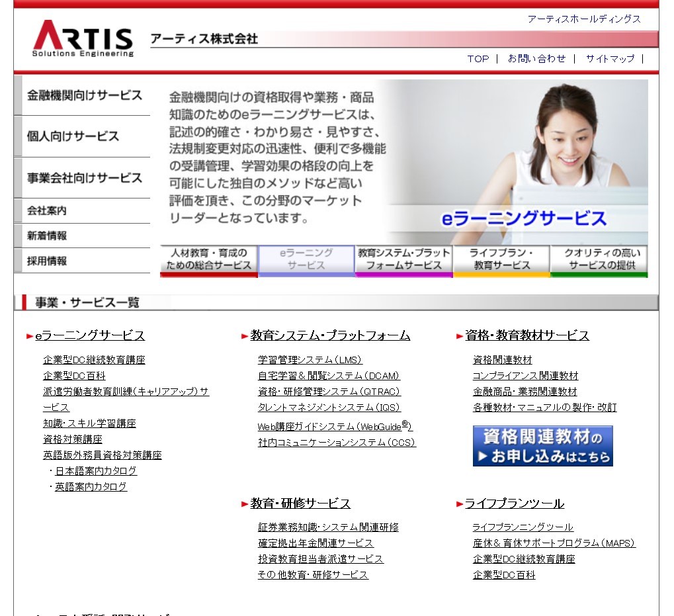Open 知識・スキル学習講座 link
Screen dimensions: 674x616
click(x=89, y=423)
